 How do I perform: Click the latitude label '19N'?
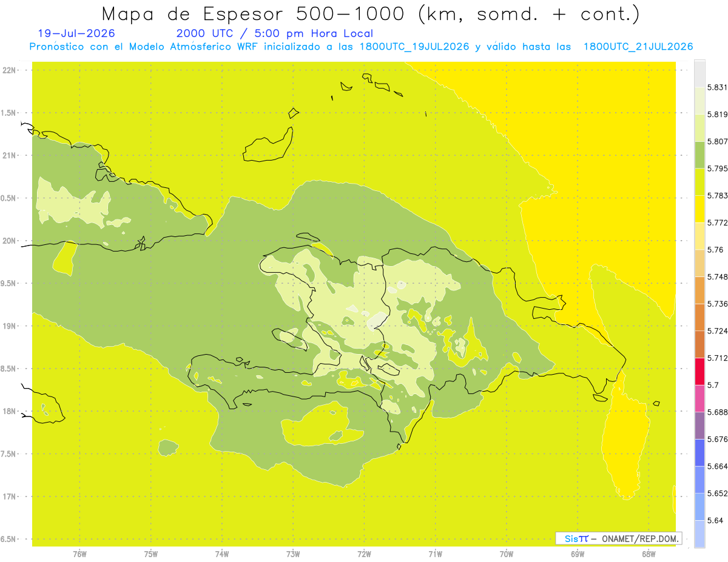click(x=9, y=326)
